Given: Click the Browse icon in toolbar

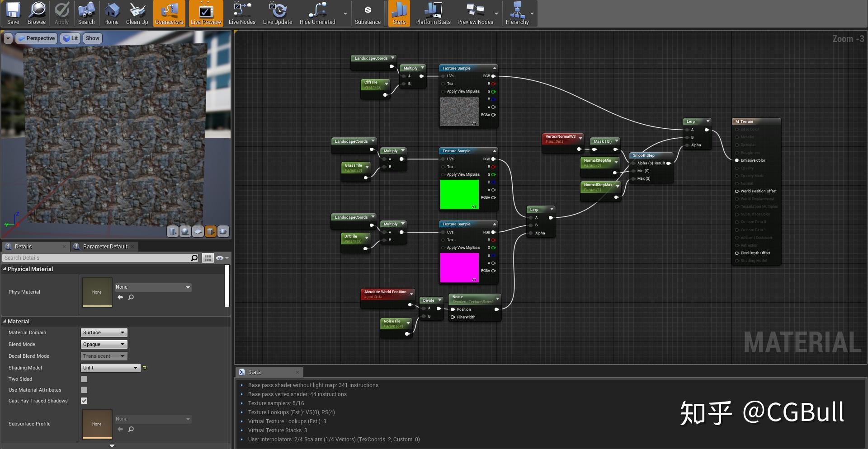Looking at the screenshot, I should coord(37,14).
